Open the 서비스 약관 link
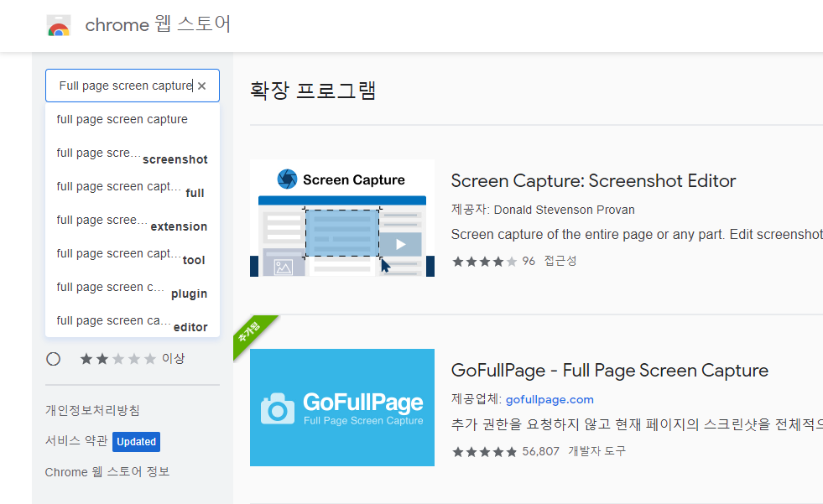The width and height of the screenshot is (823, 504). point(76,440)
